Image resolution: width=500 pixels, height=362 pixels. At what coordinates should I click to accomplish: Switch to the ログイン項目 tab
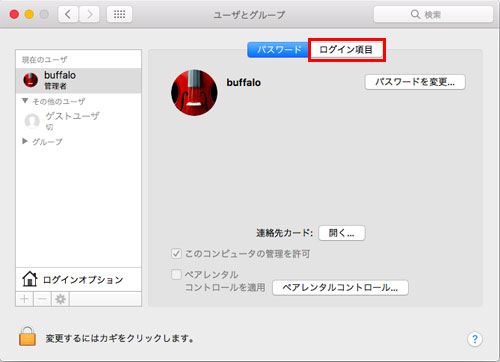coord(346,50)
